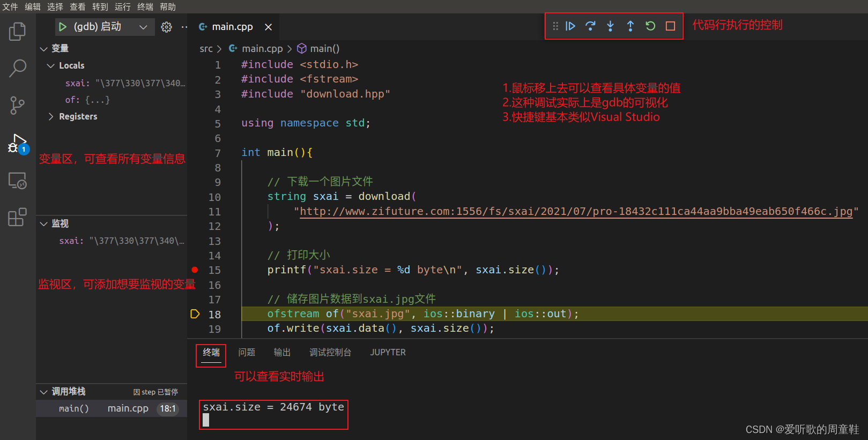Viewport: 868px width, 440px height.
Task: Switch to the 输出 panel tab
Action: pyautogui.click(x=282, y=352)
